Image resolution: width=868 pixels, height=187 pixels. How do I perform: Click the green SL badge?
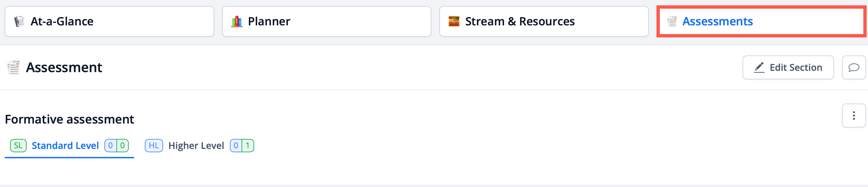pyautogui.click(x=18, y=146)
